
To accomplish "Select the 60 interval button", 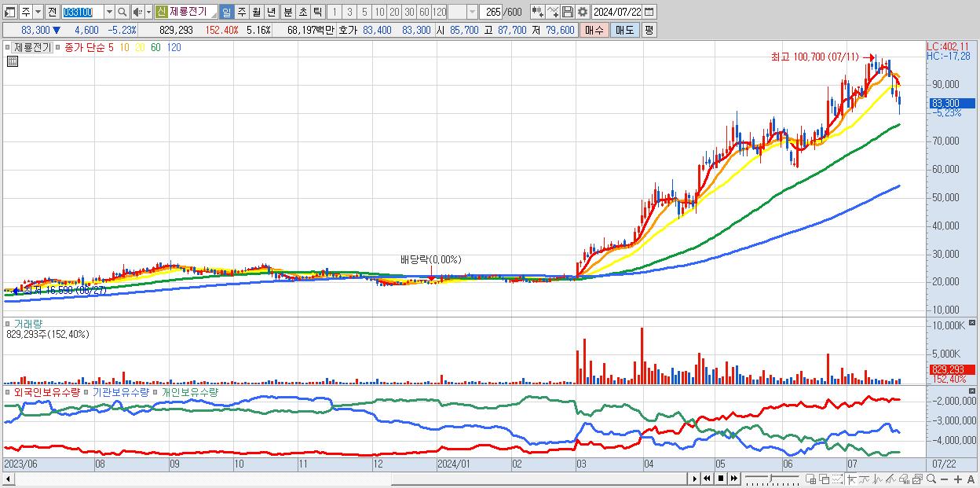I will coord(424,12).
